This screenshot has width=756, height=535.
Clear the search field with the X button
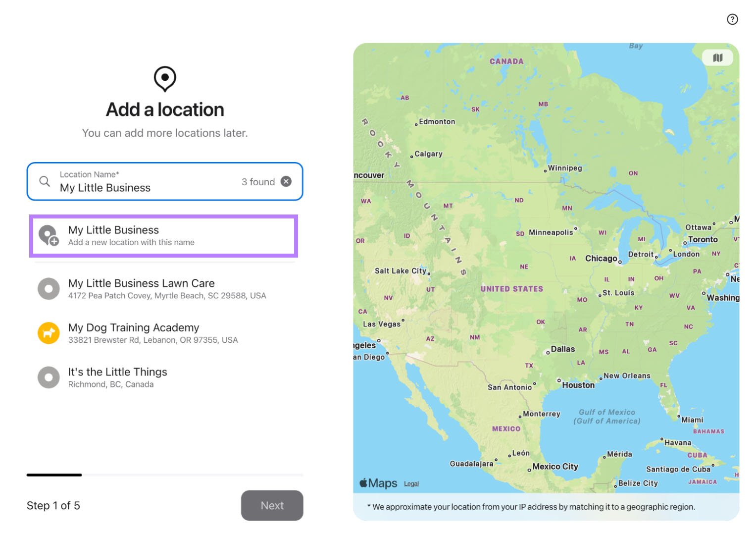pos(286,181)
